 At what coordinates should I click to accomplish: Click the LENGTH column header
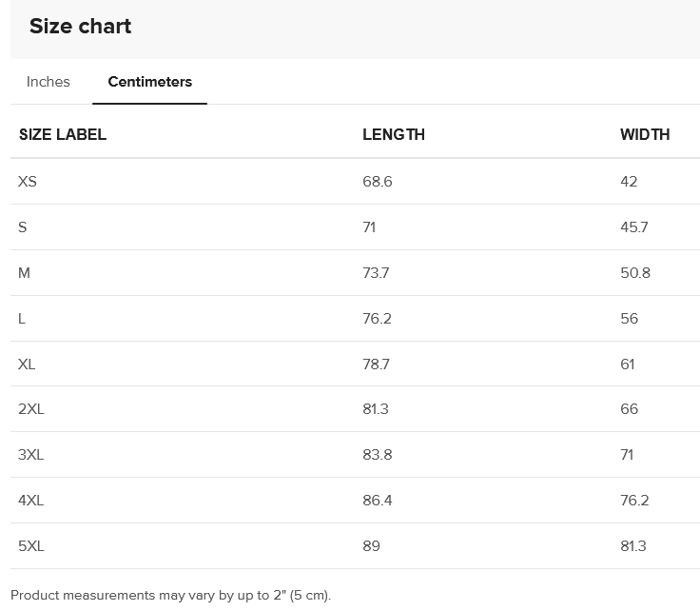click(393, 134)
